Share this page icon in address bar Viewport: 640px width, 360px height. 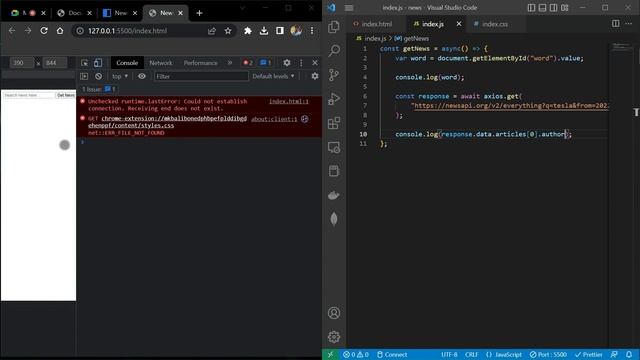coord(212,31)
